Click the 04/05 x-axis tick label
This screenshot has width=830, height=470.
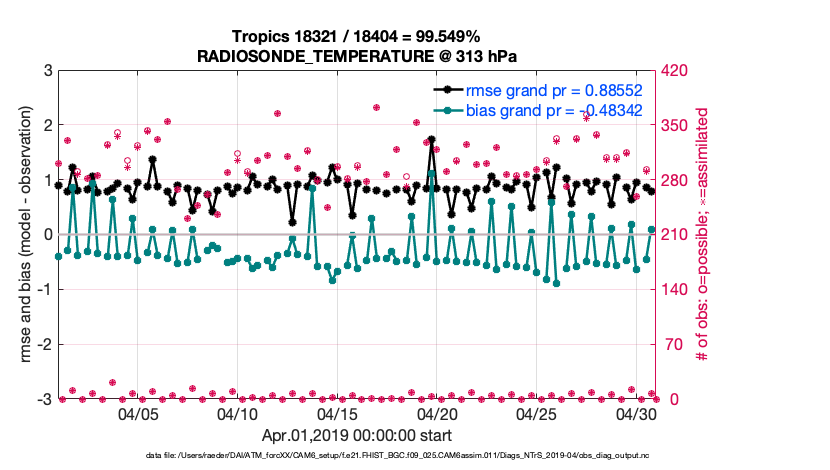(139, 414)
